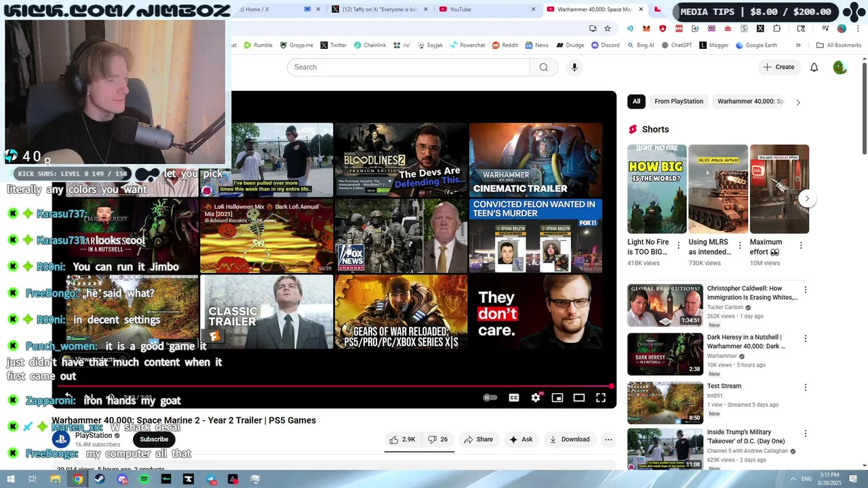
Task: Like the video with thumbs up
Action: click(402, 439)
